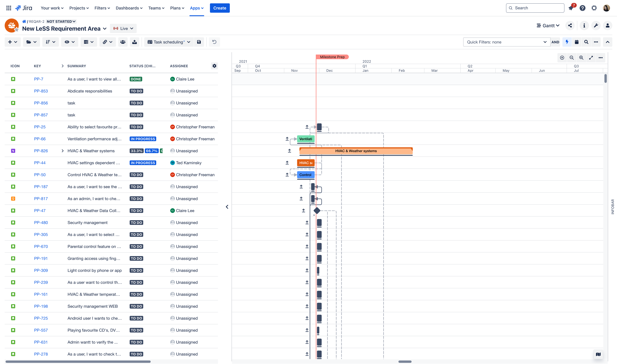
Task: Click the Create button
Action: [219, 8]
